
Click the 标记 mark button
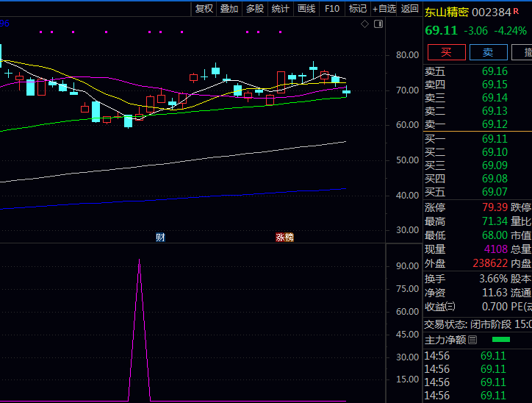click(x=358, y=8)
